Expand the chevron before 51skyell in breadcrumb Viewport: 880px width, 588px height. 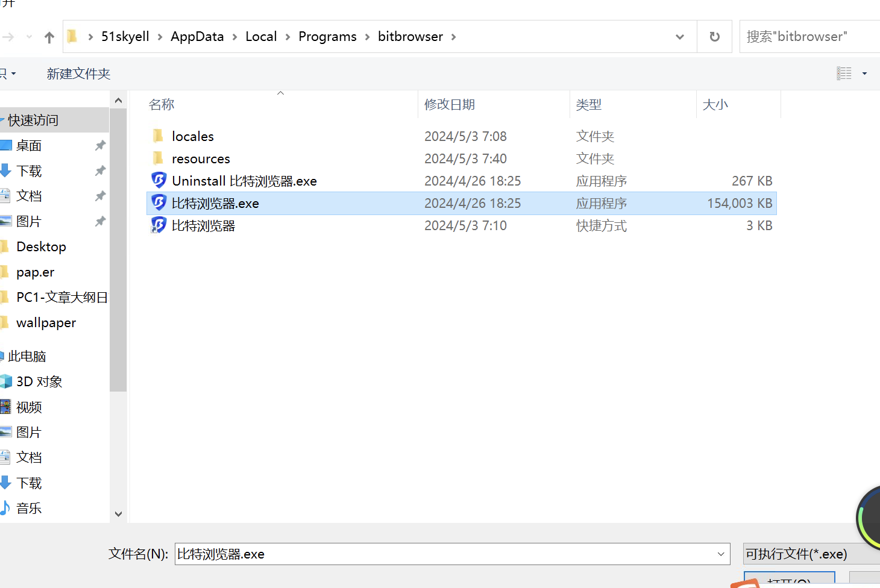click(x=90, y=37)
